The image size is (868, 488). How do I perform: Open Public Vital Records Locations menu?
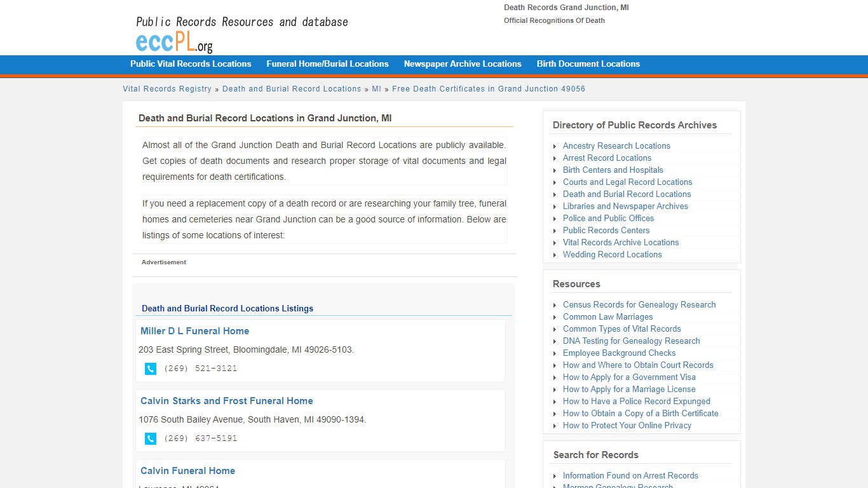pos(191,64)
